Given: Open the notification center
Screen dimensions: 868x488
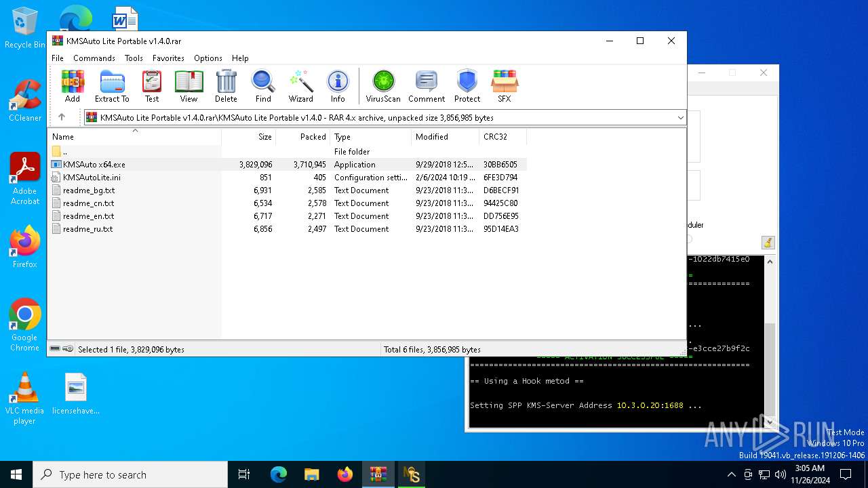Looking at the screenshot, I should point(846,474).
